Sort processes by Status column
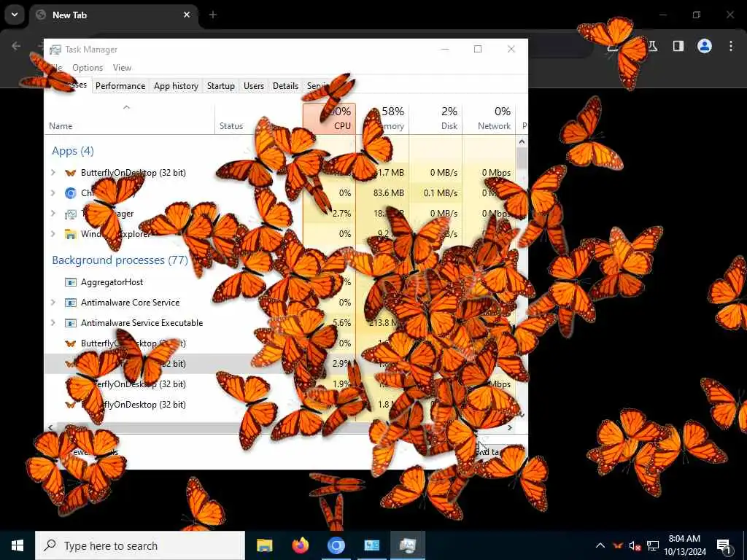This screenshot has height=560, width=747. [259, 119]
